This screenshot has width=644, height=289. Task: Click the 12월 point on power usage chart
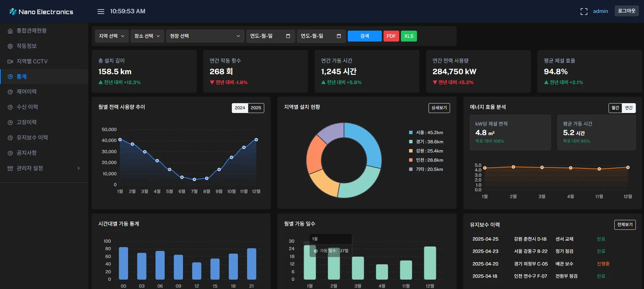(256, 140)
